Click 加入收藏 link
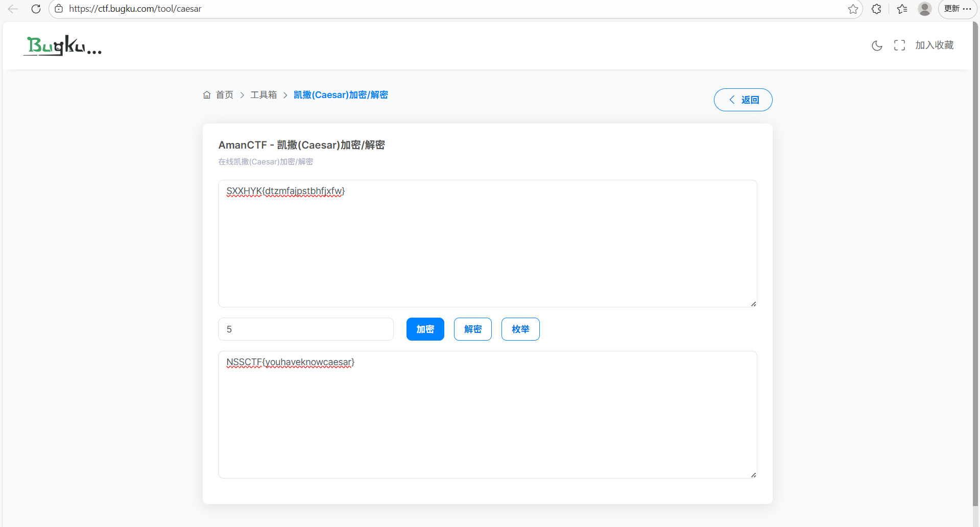980x527 pixels. (934, 45)
